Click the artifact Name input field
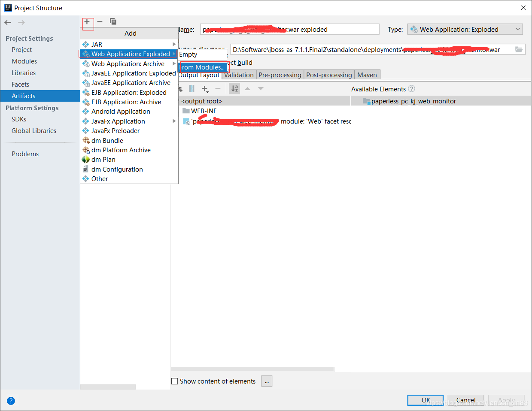 290,29
